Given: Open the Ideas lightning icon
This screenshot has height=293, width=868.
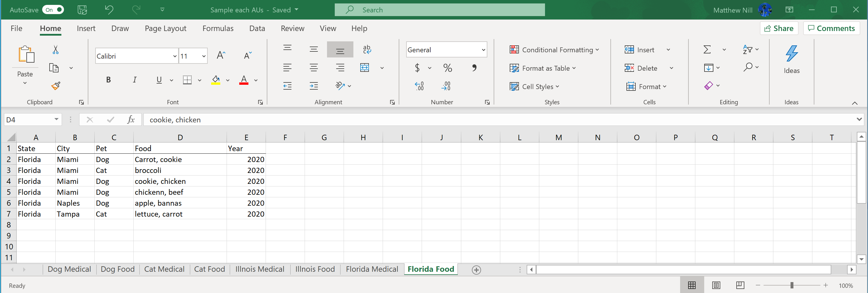Looking at the screenshot, I should (791, 54).
